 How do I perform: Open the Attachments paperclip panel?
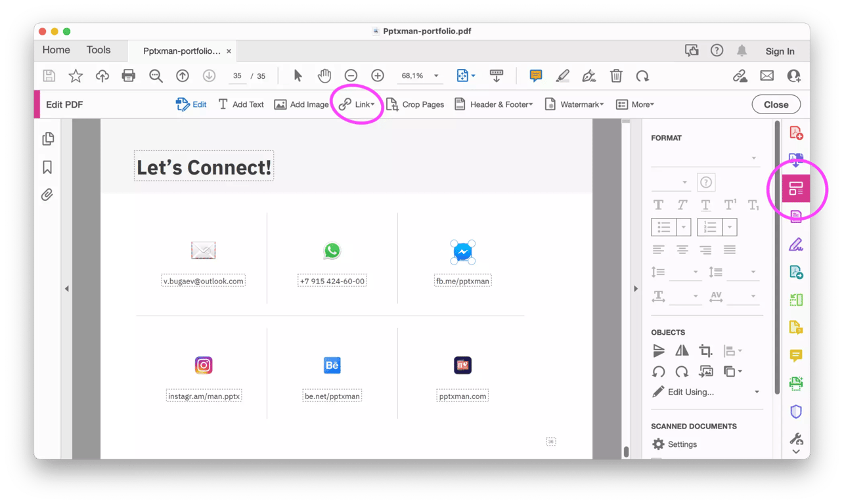tap(47, 195)
